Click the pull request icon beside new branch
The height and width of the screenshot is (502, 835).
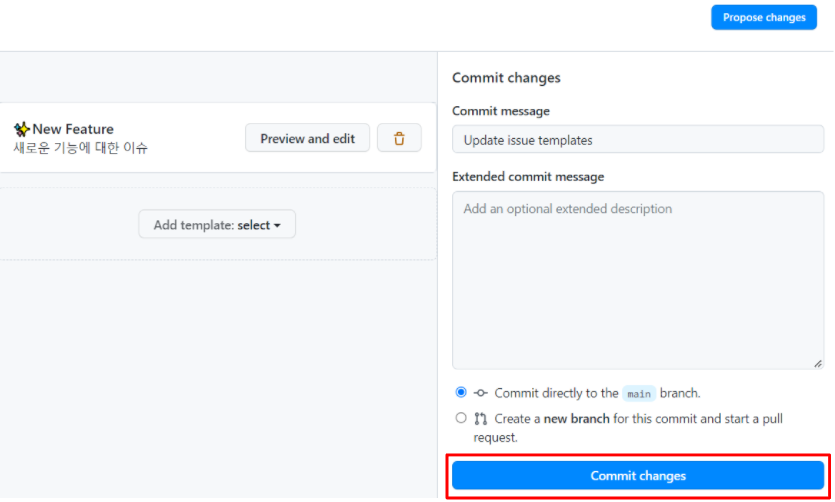(480, 419)
